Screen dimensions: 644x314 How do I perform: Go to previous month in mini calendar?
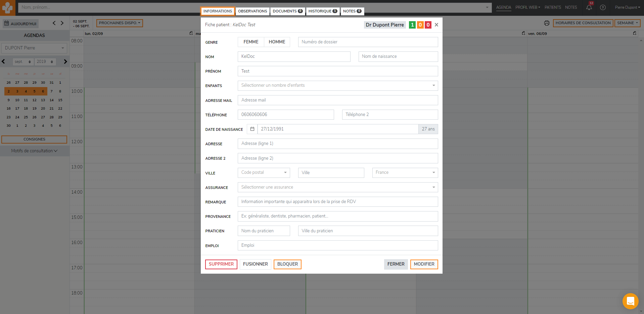3,62
